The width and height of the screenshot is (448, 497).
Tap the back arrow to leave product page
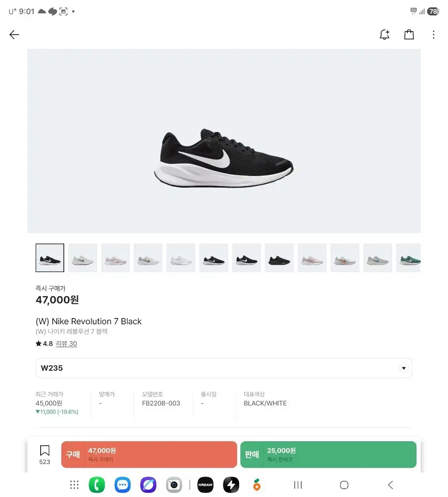(14, 35)
